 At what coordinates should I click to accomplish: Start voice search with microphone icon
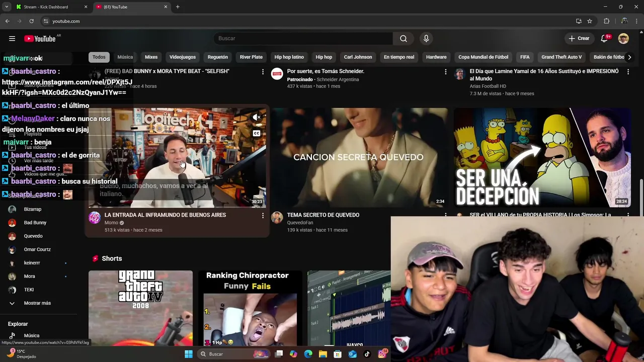pos(426,39)
